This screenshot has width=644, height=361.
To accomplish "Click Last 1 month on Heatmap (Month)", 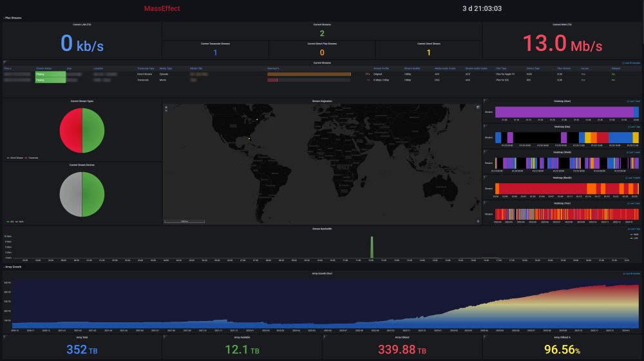I will tap(633, 178).
